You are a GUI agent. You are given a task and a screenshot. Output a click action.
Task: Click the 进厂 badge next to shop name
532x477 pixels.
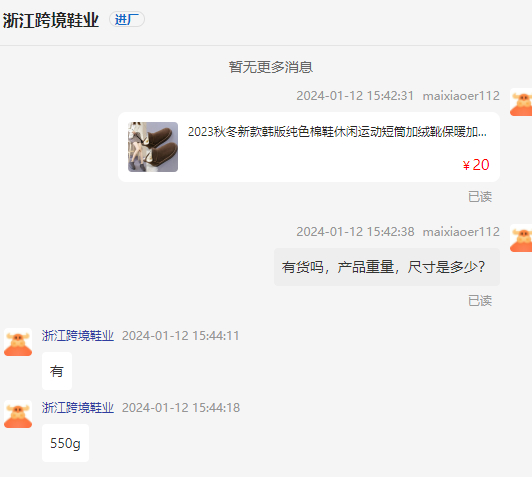click(x=127, y=19)
